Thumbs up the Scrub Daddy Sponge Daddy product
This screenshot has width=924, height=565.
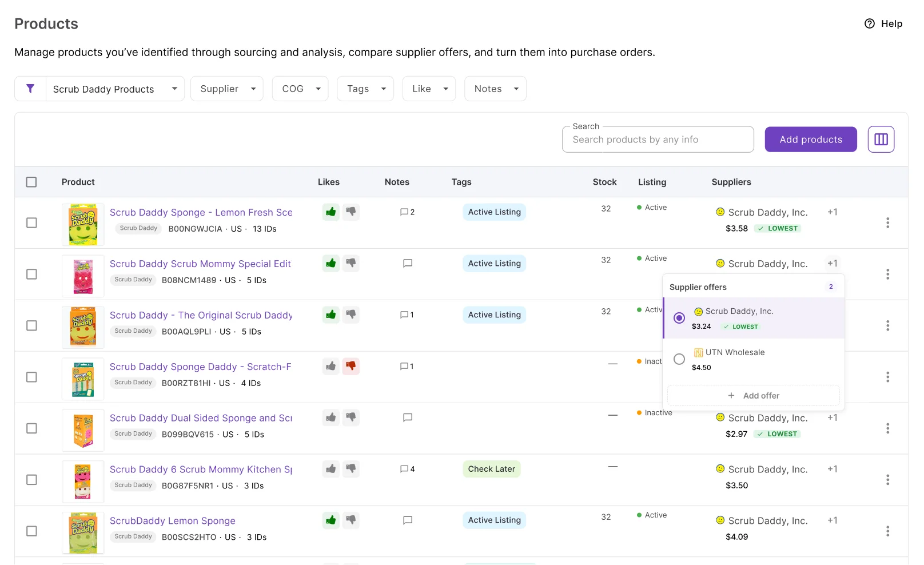point(330,366)
